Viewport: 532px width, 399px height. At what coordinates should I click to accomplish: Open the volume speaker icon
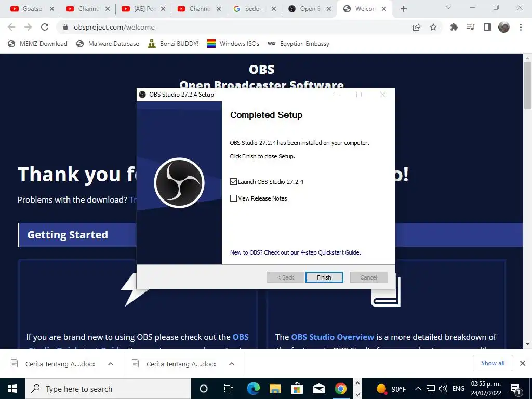click(x=443, y=389)
